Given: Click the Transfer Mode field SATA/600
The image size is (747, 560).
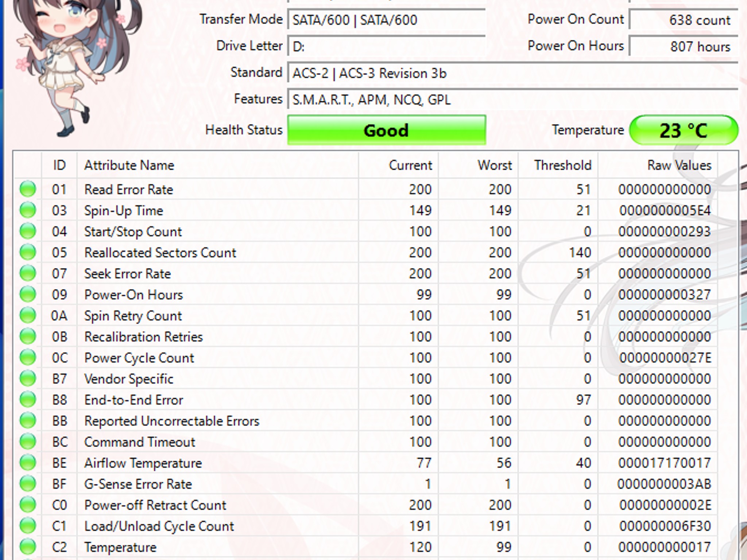Looking at the screenshot, I should point(387,20).
